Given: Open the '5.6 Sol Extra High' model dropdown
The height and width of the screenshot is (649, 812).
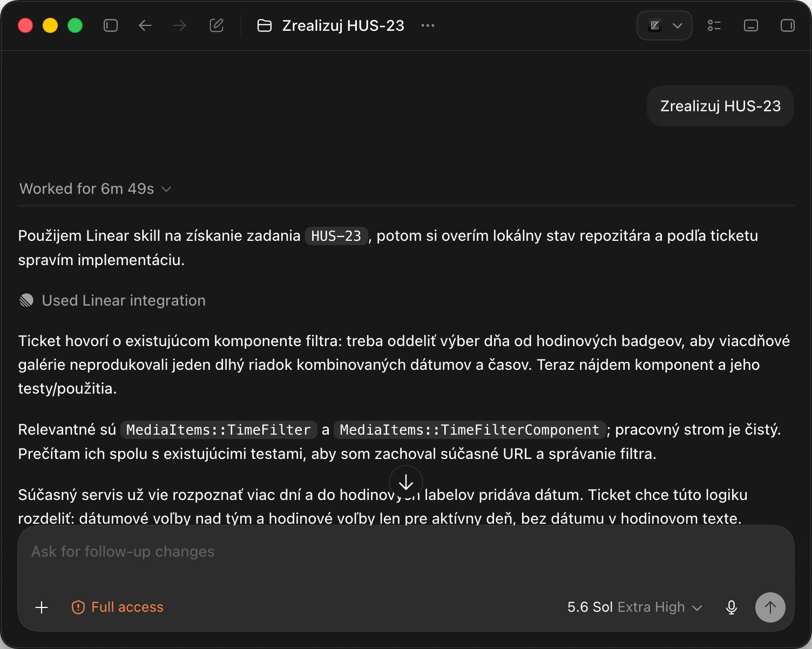Looking at the screenshot, I should pos(635,607).
